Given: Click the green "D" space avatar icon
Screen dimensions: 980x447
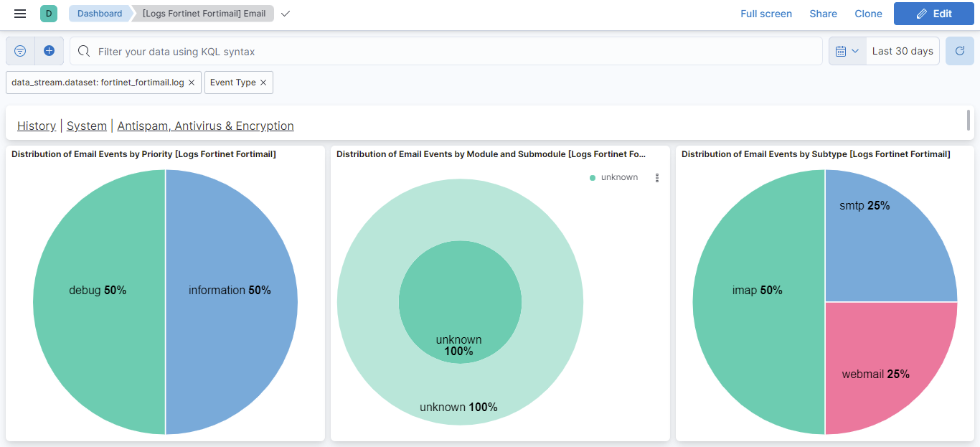Looking at the screenshot, I should click(47, 13).
